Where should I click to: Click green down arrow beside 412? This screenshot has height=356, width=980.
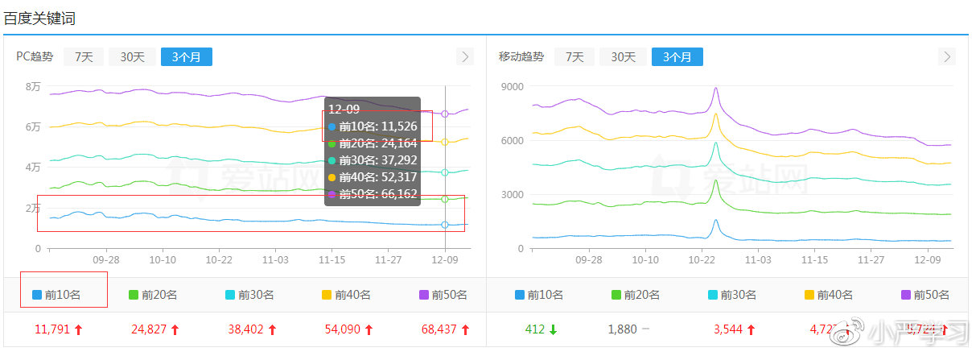coord(553,329)
